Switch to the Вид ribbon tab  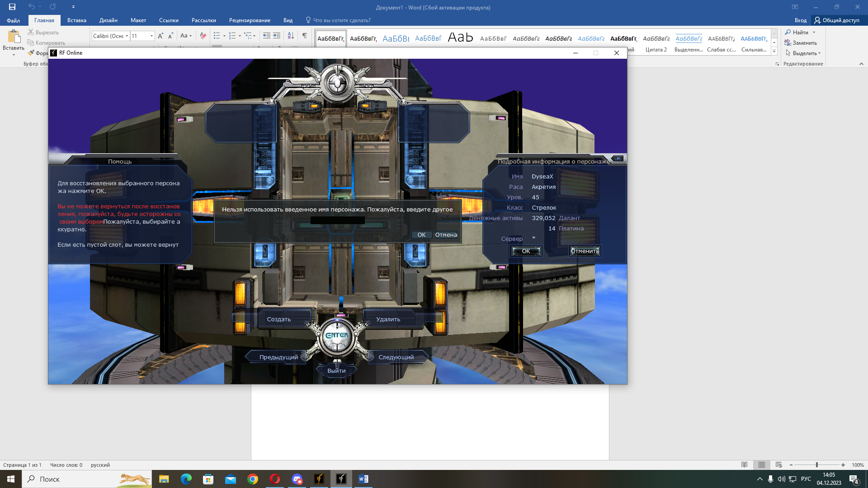click(288, 20)
